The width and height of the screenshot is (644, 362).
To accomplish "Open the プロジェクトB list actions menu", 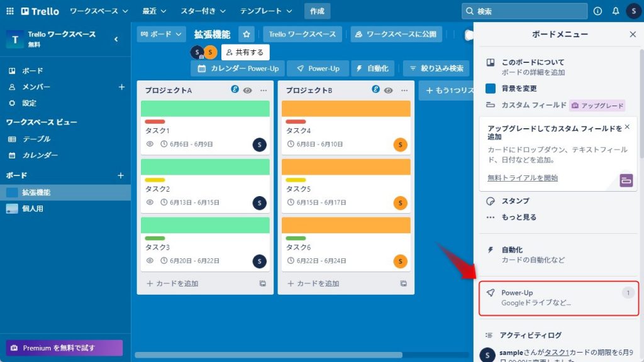I will pos(404,90).
